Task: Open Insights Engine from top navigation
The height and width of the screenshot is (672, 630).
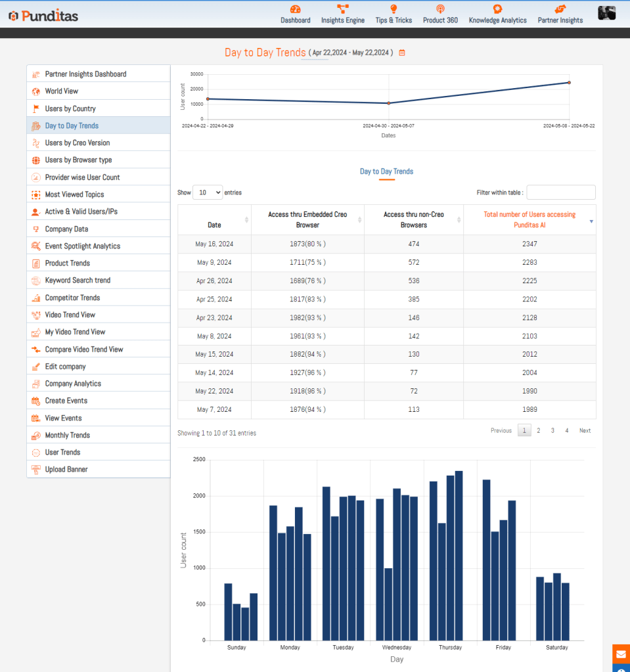Action: [342, 14]
